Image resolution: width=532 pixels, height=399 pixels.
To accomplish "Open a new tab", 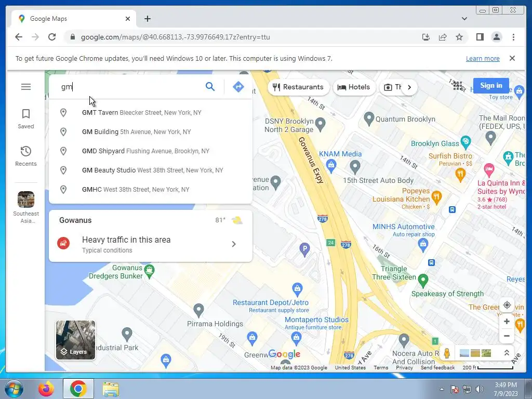I will (147, 19).
